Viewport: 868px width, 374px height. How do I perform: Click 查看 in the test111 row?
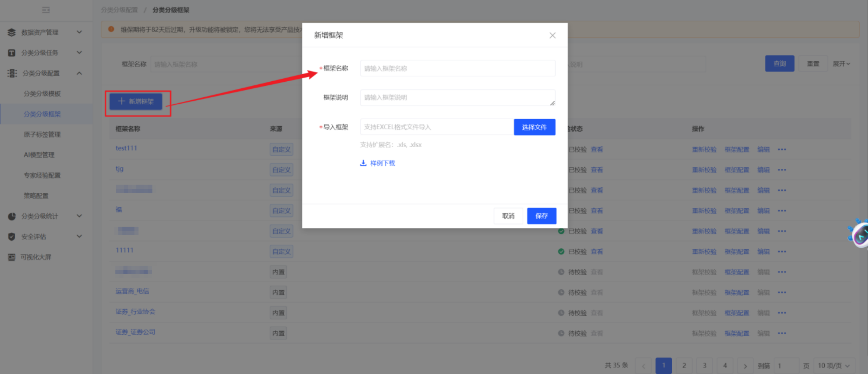coord(597,149)
